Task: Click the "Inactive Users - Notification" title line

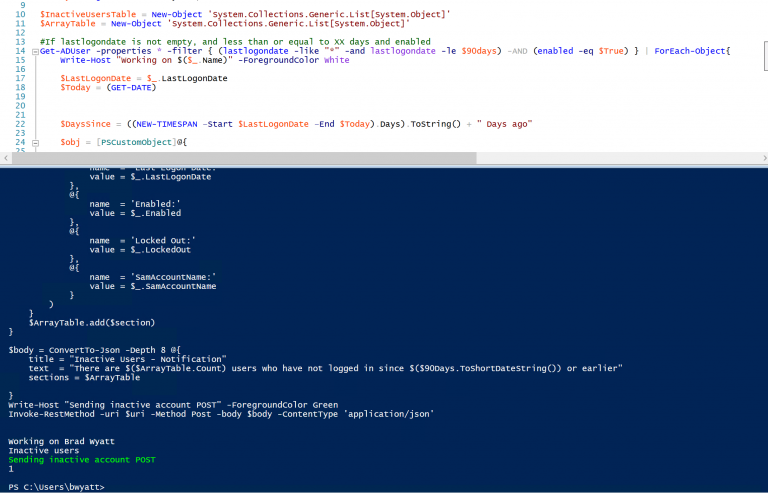Action: click(127, 359)
